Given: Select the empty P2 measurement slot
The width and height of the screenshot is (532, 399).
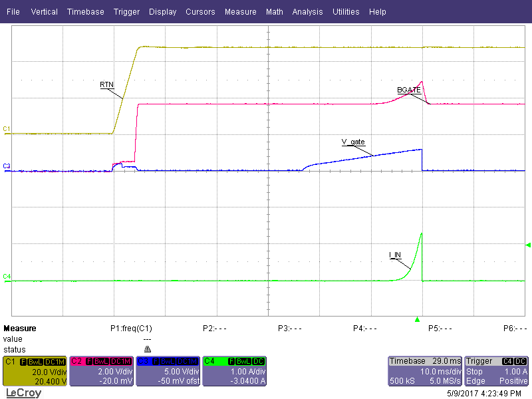Looking at the screenshot, I should (215, 329).
